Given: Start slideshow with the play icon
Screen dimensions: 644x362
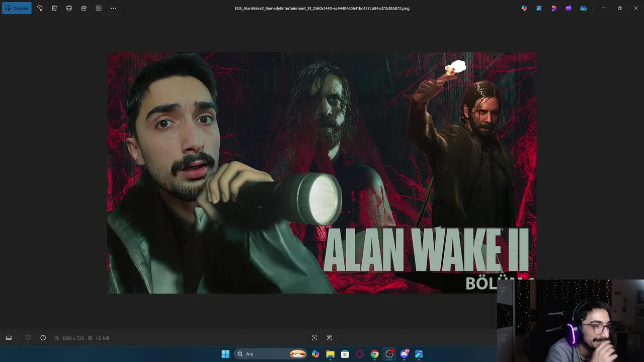Looking at the screenshot, I should tap(99, 8).
